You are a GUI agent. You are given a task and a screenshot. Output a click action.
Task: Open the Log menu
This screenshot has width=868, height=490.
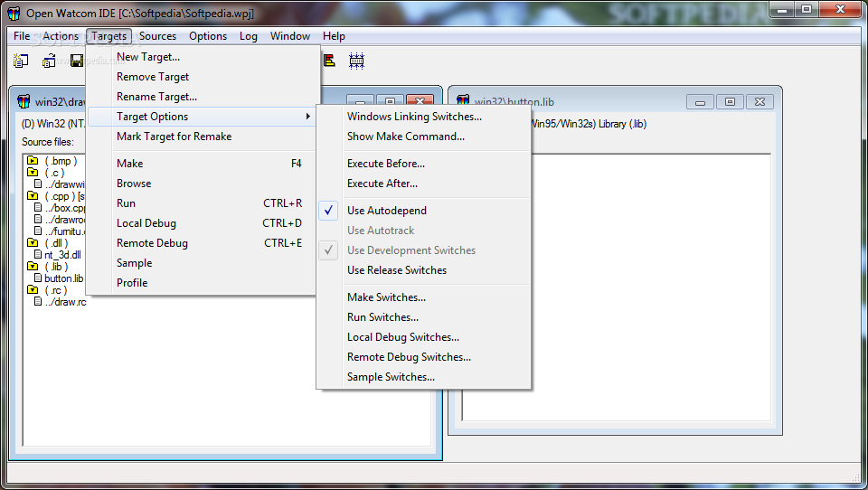point(249,36)
